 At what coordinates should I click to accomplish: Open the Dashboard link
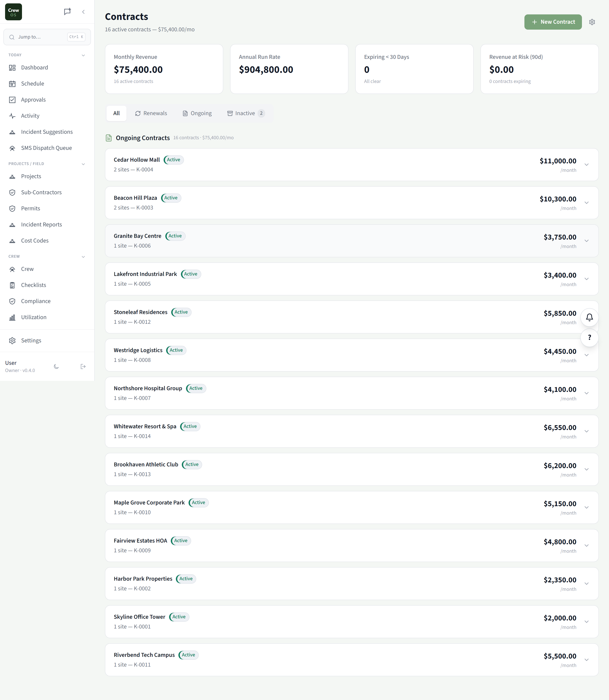[x=47, y=68]
